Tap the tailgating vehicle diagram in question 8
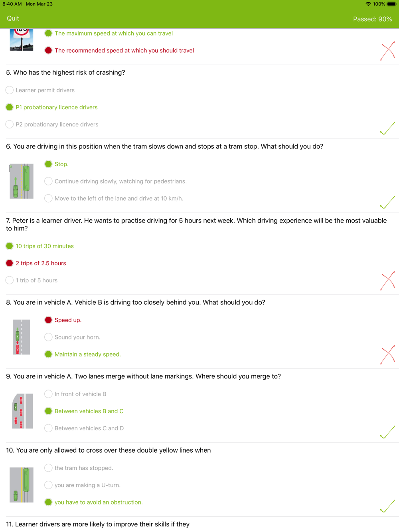399x532 pixels. tap(22, 337)
